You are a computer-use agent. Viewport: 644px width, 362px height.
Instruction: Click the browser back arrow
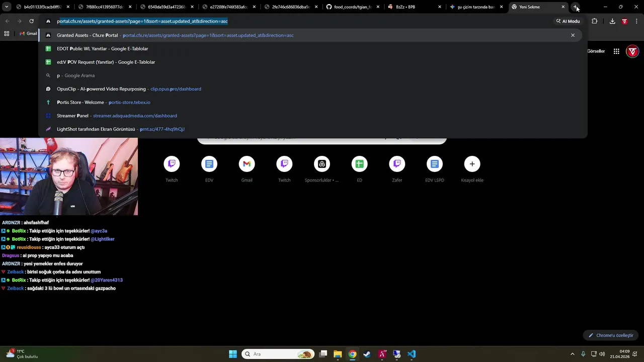[x=7, y=21]
